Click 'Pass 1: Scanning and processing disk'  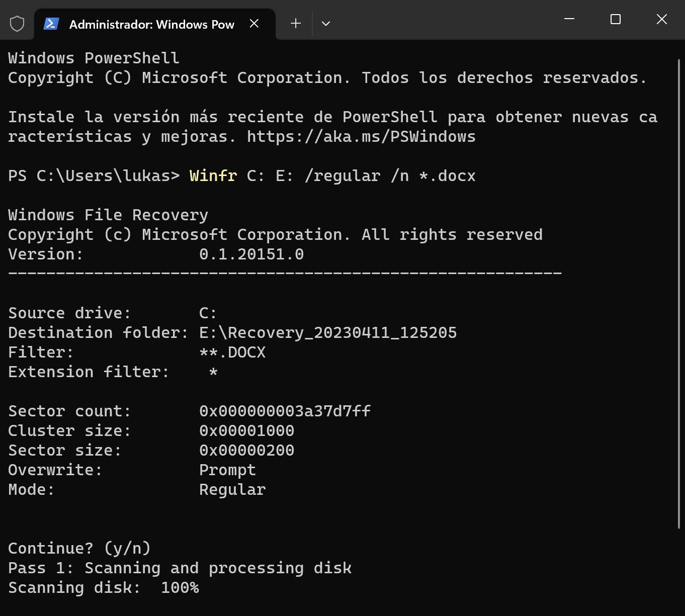point(180,568)
